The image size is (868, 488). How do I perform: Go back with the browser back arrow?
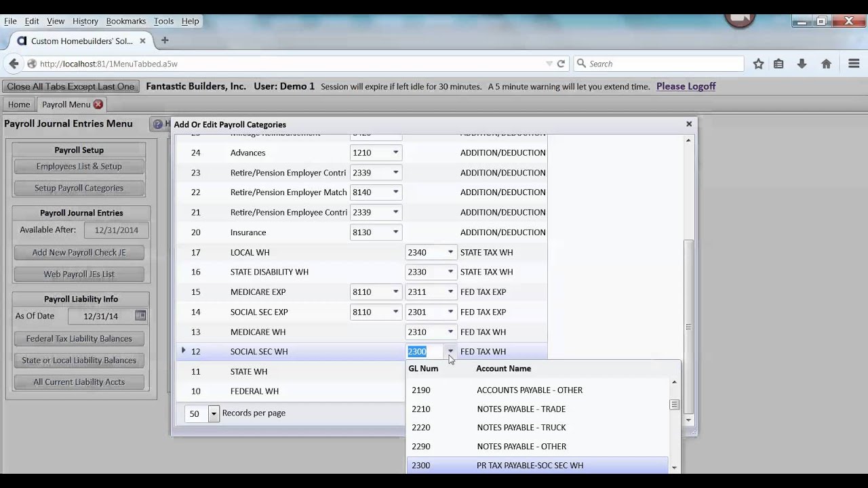tap(14, 64)
